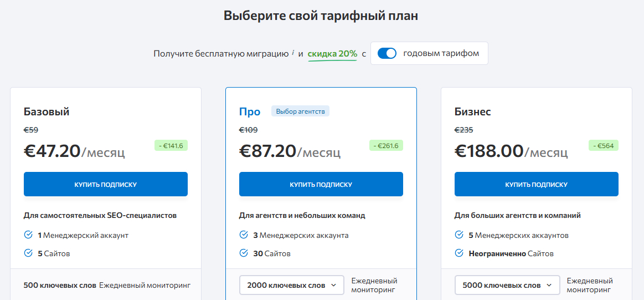Toggle the годовым тарифом switch
Image resolution: width=644 pixels, height=300 pixels.
(x=387, y=54)
